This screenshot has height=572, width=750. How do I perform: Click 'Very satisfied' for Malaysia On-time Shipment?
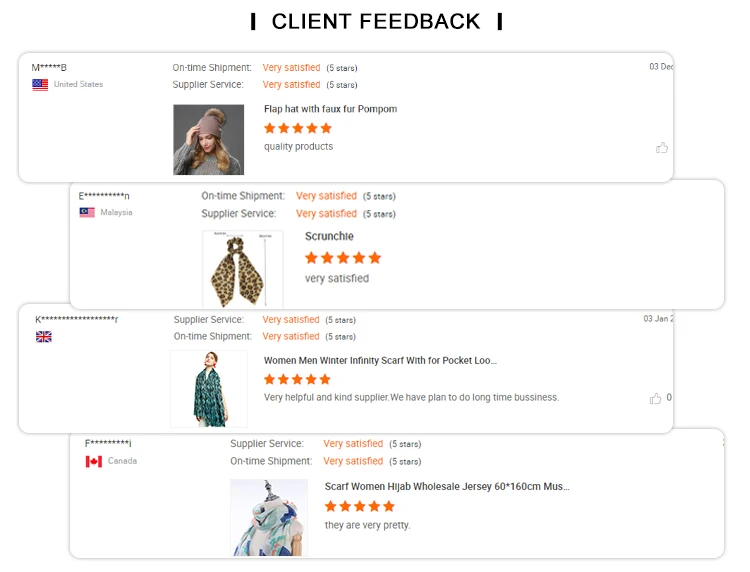pyautogui.click(x=326, y=196)
